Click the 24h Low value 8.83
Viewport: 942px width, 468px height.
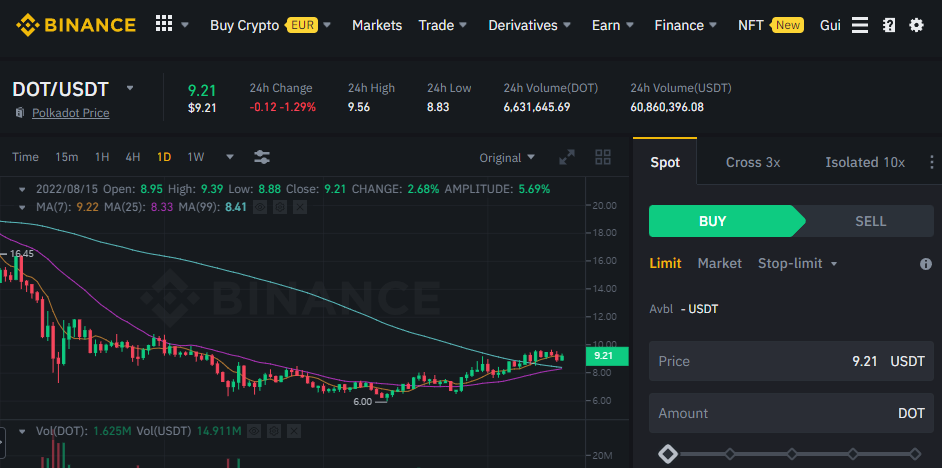click(438, 108)
